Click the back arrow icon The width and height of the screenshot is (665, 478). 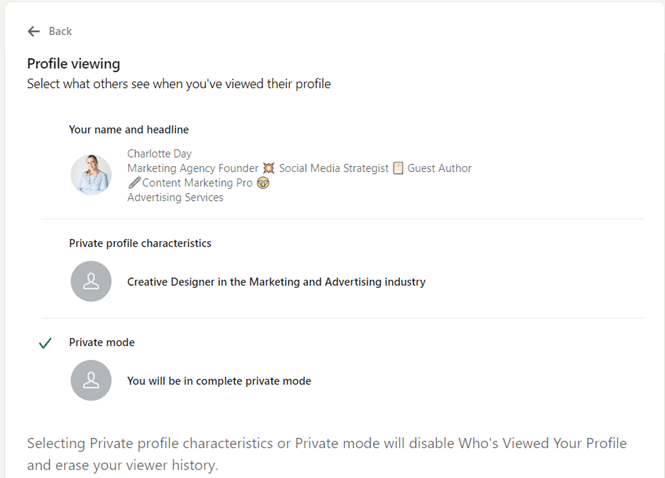[34, 32]
